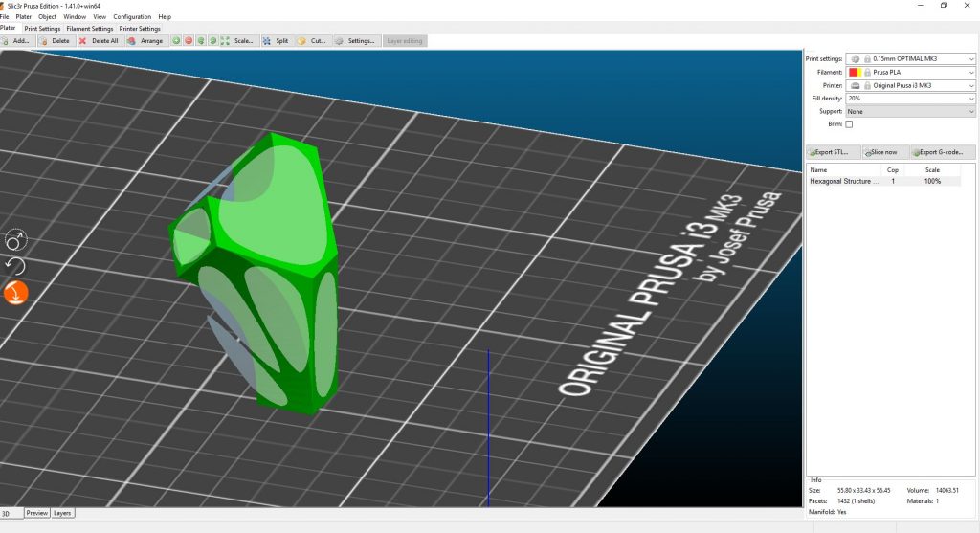Expand the Fill density dropdown
This screenshot has height=533, width=980.
tap(970, 99)
